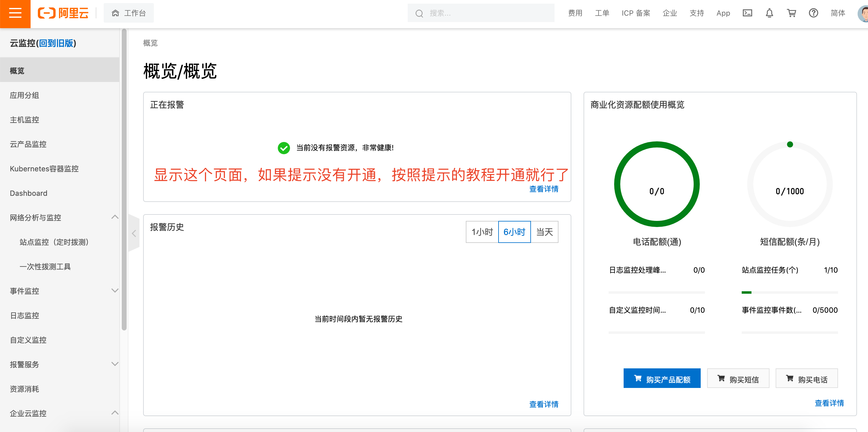The height and width of the screenshot is (432, 868).
Task: Open ICP 备案 in the top navigation
Action: coord(636,13)
